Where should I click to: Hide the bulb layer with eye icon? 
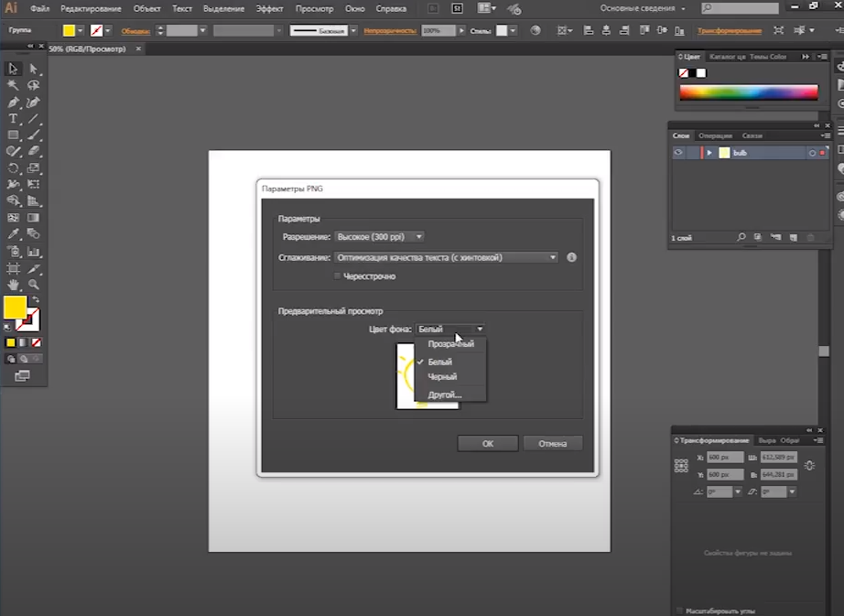point(678,153)
